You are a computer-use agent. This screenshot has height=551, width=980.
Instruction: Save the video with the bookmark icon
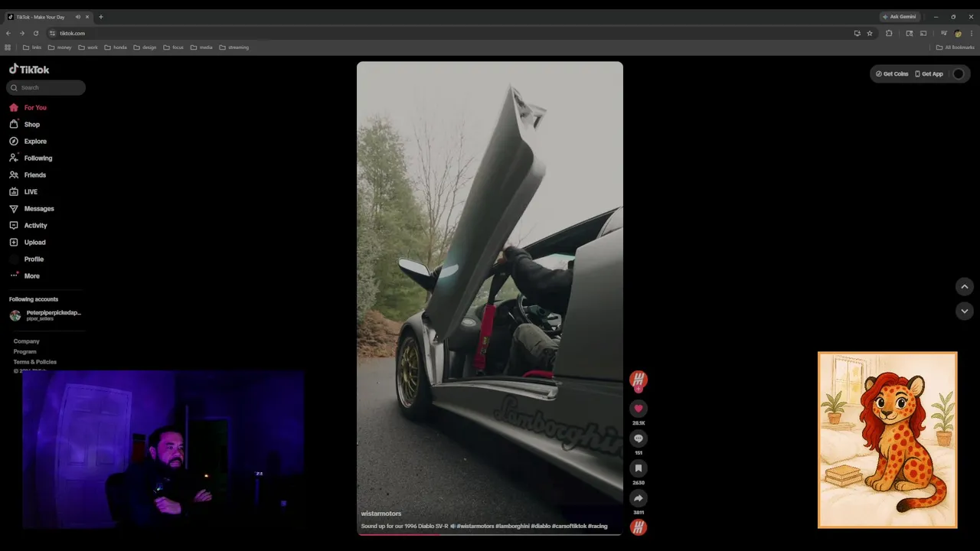639,468
